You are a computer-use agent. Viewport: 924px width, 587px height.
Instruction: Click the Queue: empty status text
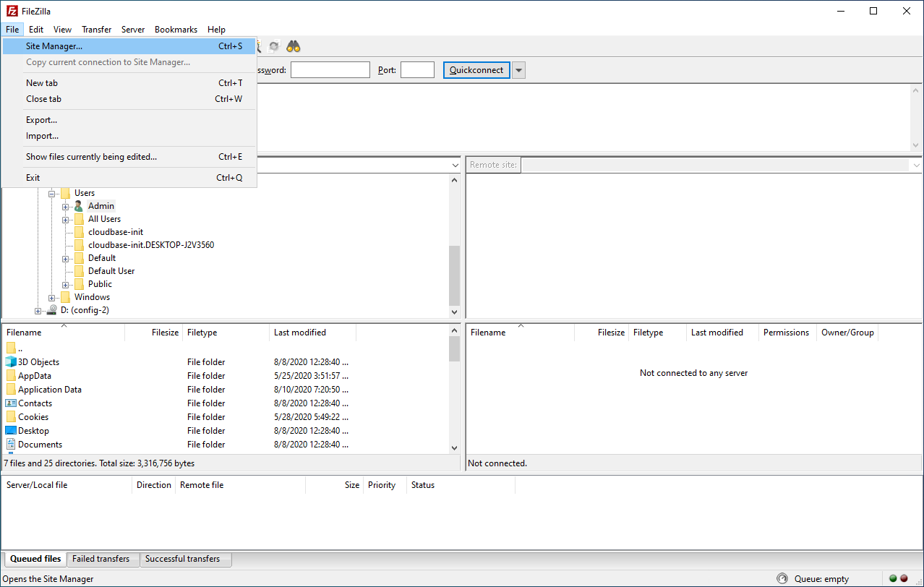click(822, 578)
